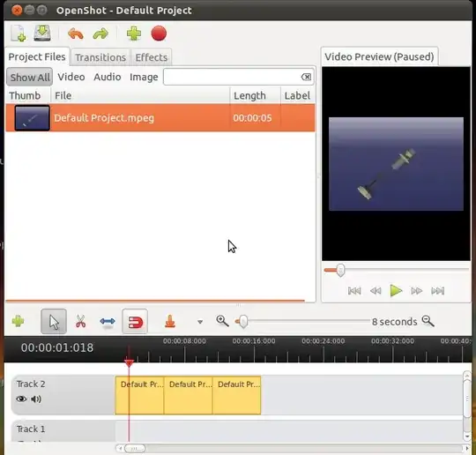Toggle the Snapping magnet tool

[135, 322]
